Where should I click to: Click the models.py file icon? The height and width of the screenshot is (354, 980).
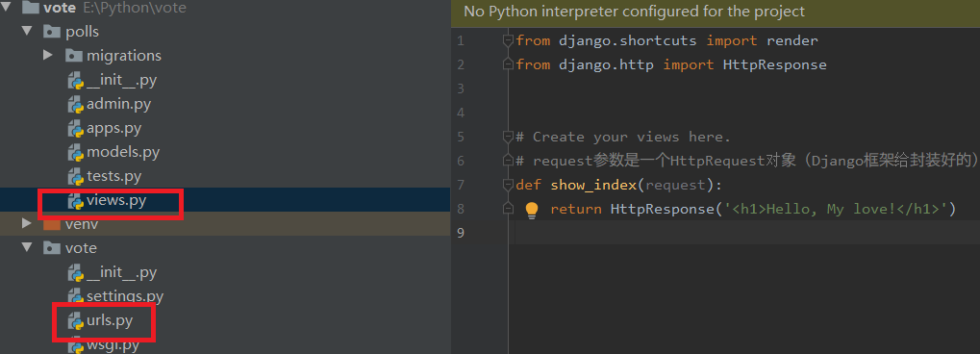pyautogui.click(x=76, y=153)
